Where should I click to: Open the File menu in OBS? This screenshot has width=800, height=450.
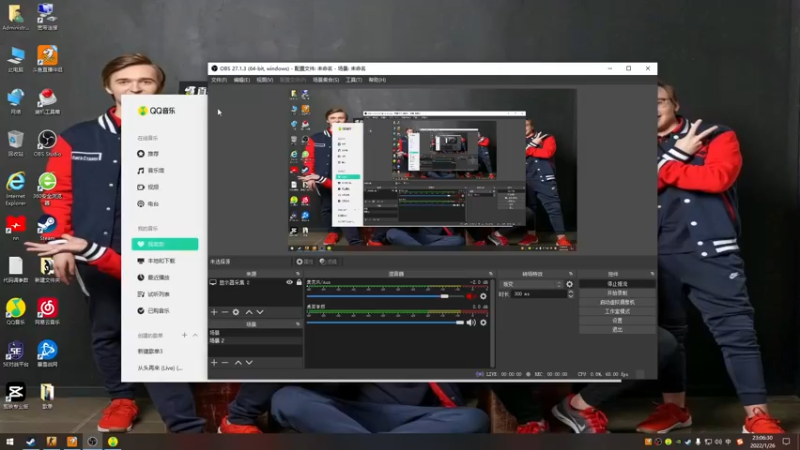[219, 80]
